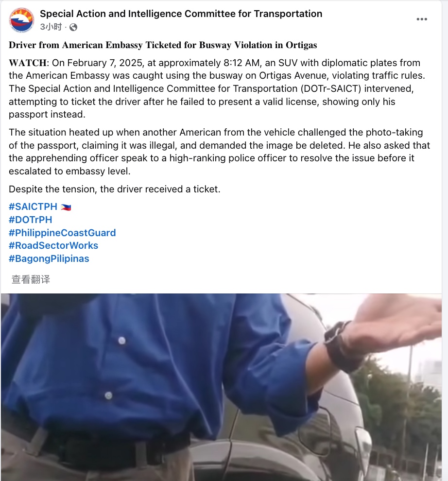Open the #BagongPilipinas hashtag
Image resolution: width=448 pixels, height=481 pixels.
point(49,258)
